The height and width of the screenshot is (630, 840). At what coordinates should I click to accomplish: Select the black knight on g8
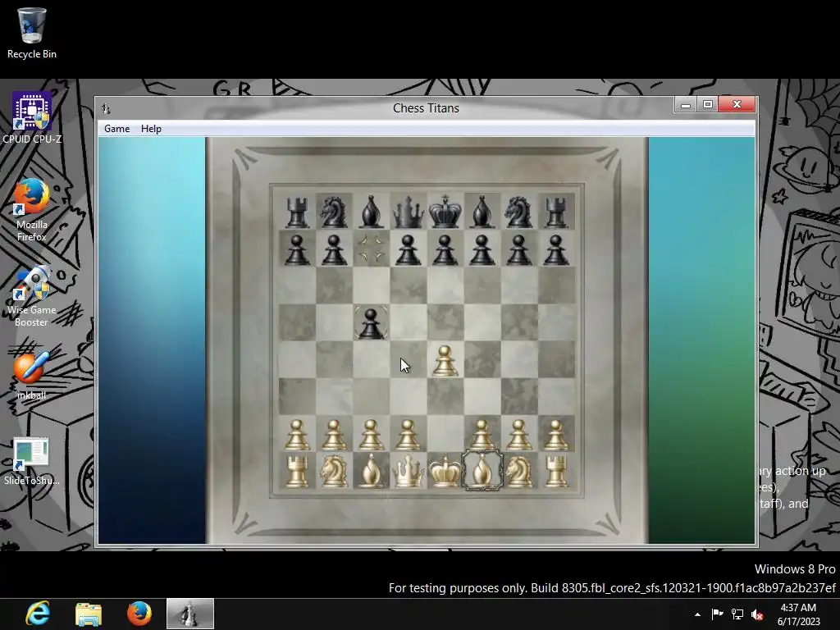coord(518,212)
